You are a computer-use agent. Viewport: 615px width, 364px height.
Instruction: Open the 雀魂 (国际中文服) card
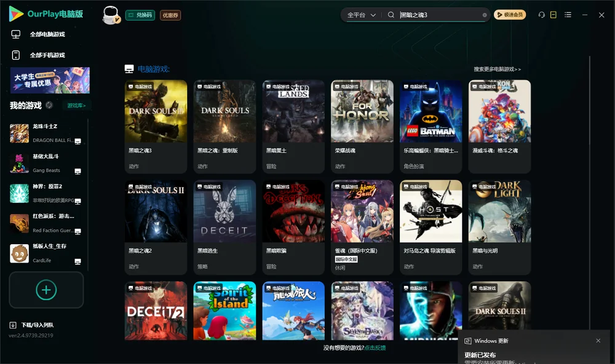[362, 227]
